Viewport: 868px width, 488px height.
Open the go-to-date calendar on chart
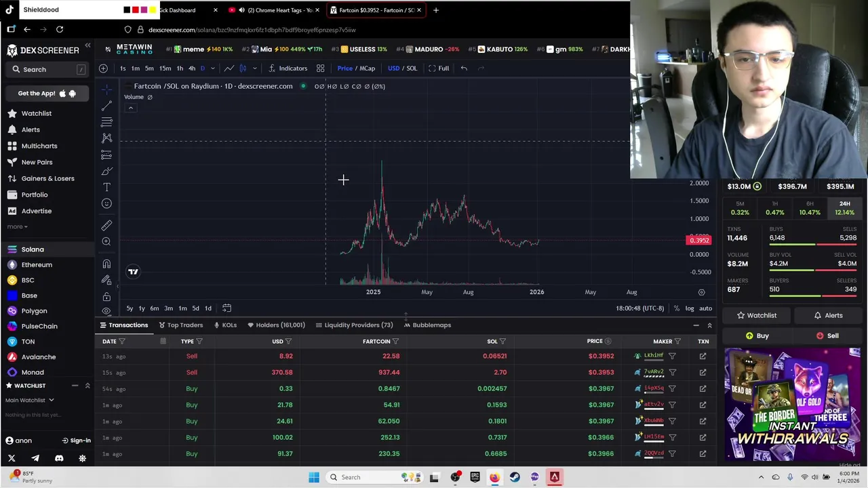[x=227, y=308]
